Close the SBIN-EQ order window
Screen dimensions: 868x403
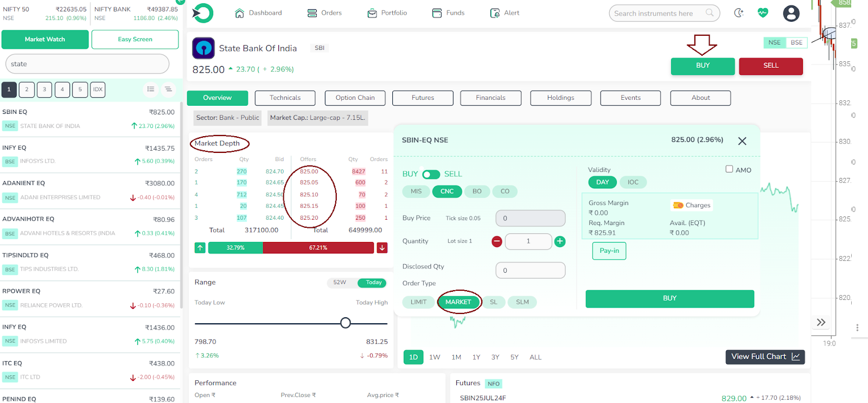pos(742,141)
